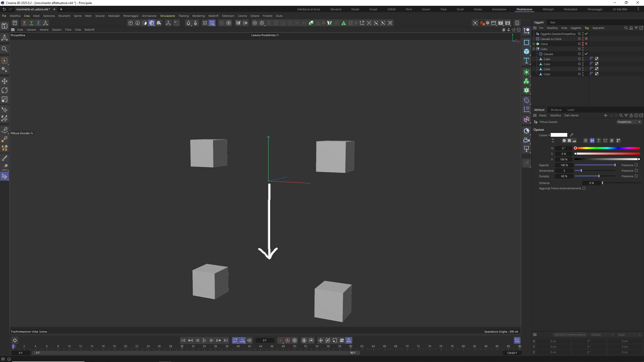Open the MoGraph menu
The height and width of the screenshot is (362, 644).
tap(114, 16)
